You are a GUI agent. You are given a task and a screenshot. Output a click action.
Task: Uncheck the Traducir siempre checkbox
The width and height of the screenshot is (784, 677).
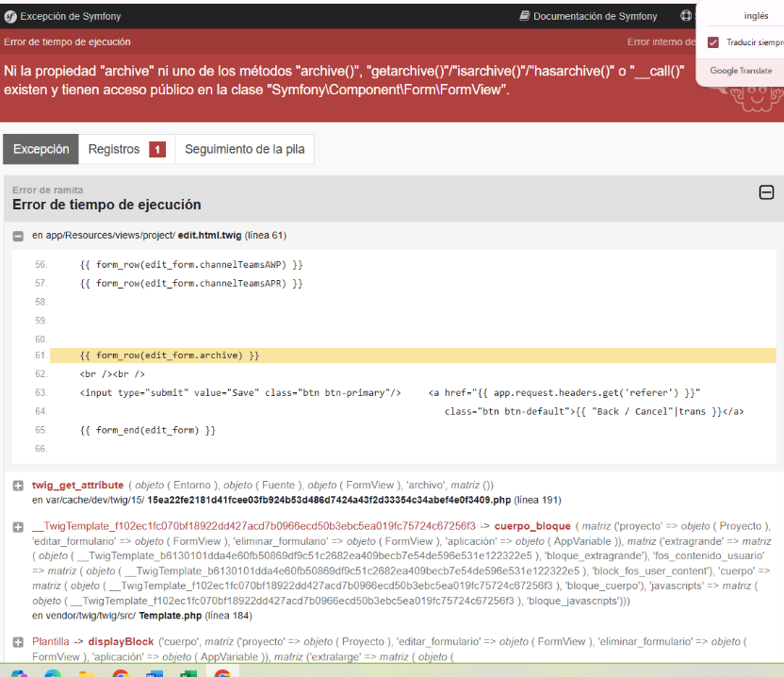click(713, 42)
